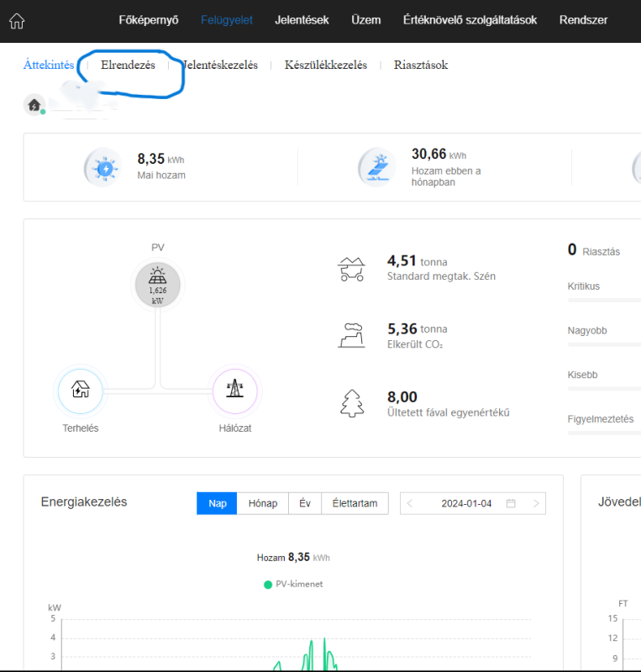Viewport: 641px width, 672px height.
Task: Click the 4,51 tonna coal value
Action: [418, 261]
